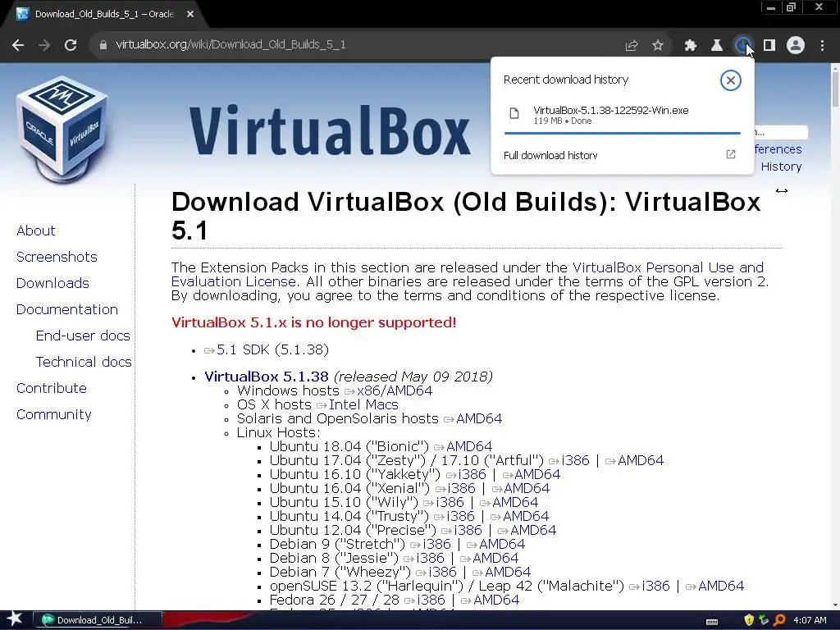
Task: Open the side panel icon
Action: click(769, 46)
